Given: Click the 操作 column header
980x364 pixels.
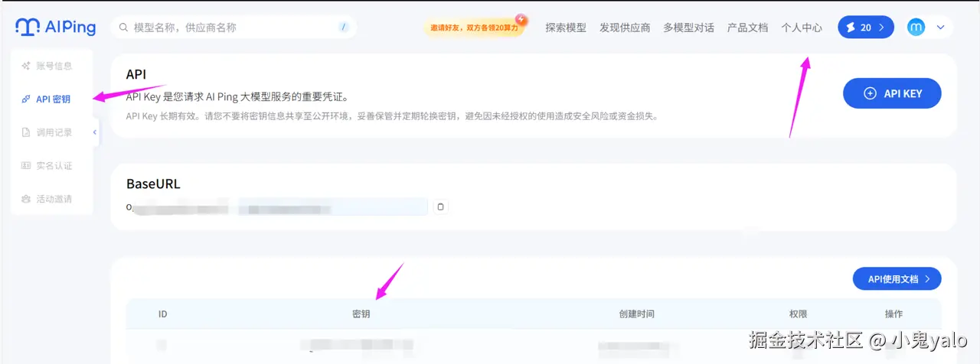Looking at the screenshot, I should point(893,314).
